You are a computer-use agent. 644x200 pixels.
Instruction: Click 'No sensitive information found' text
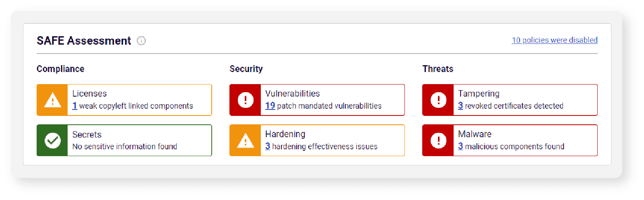pyautogui.click(x=125, y=146)
